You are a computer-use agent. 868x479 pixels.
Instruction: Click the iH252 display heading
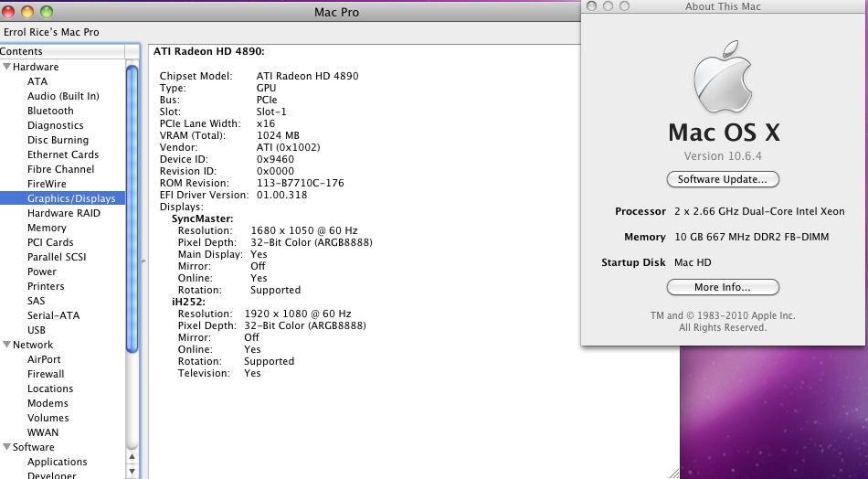(x=189, y=302)
